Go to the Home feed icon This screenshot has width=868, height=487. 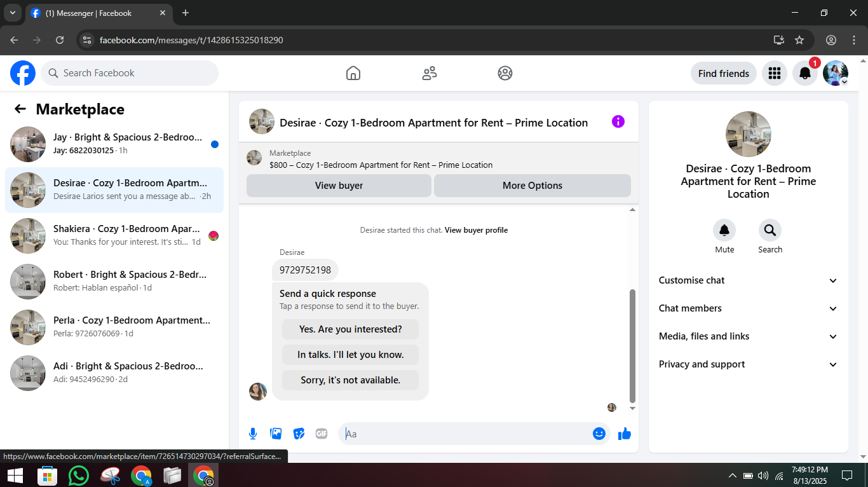pos(353,73)
